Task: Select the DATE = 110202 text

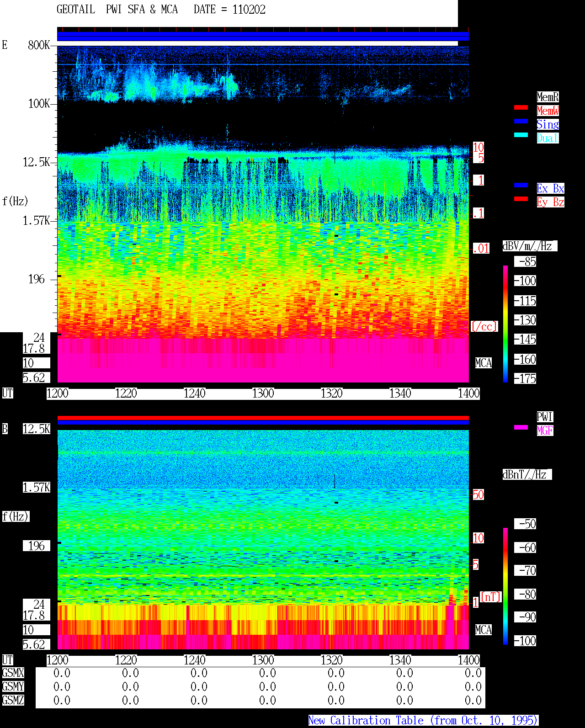Action: click(229, 10)
